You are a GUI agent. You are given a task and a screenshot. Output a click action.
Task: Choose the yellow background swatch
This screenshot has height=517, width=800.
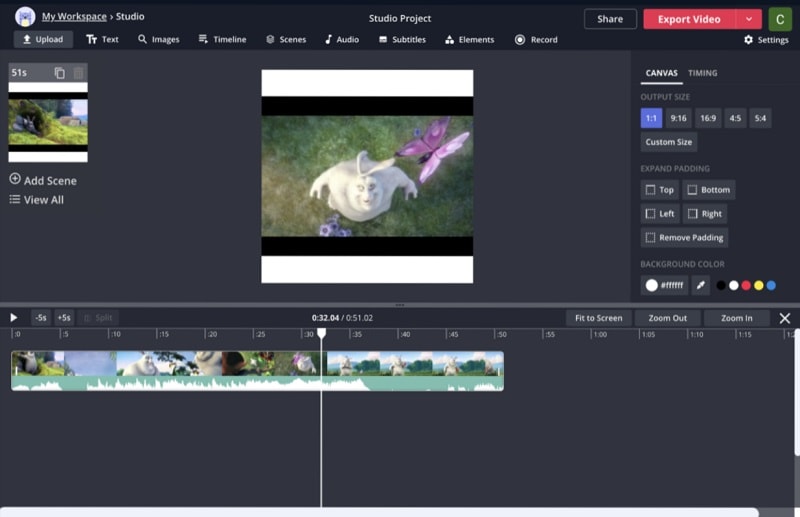[x=759, y=285]
